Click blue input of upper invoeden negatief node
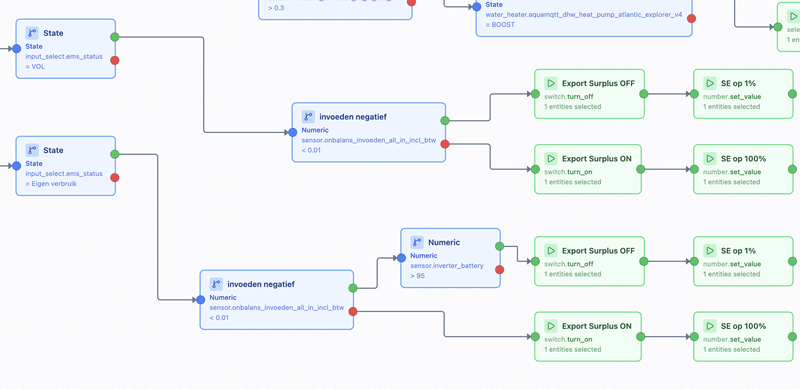800x389 pixels. tap(292, 132)
